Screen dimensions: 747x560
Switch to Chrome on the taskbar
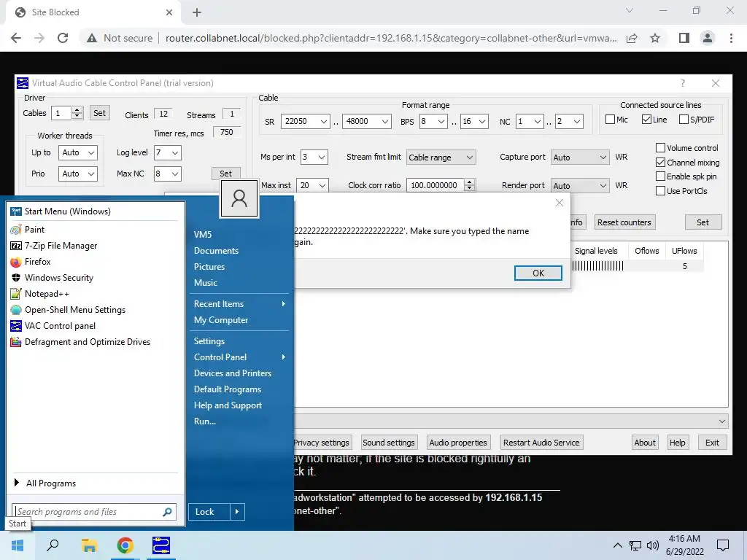point(125,545)
